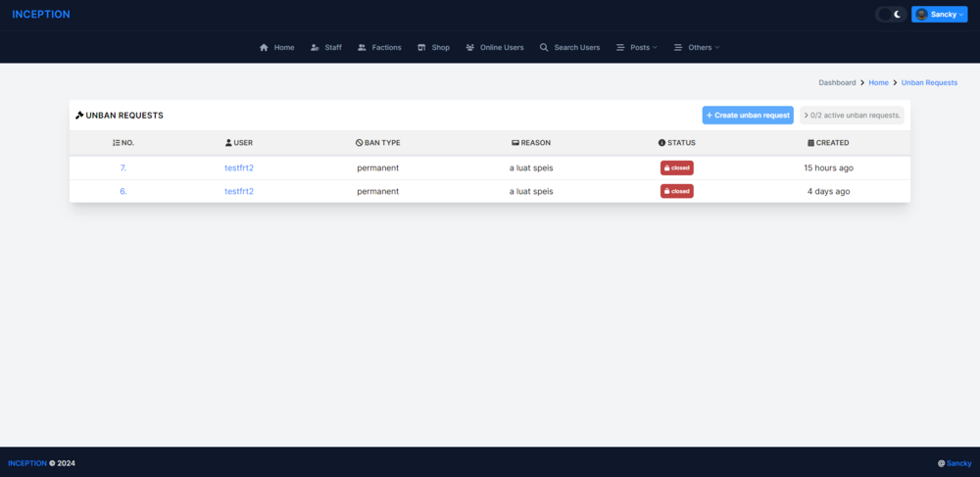The height and width of the screenshot is (477, 980).
Task: Click the Sancky avatar image
Action: [921, 15]
